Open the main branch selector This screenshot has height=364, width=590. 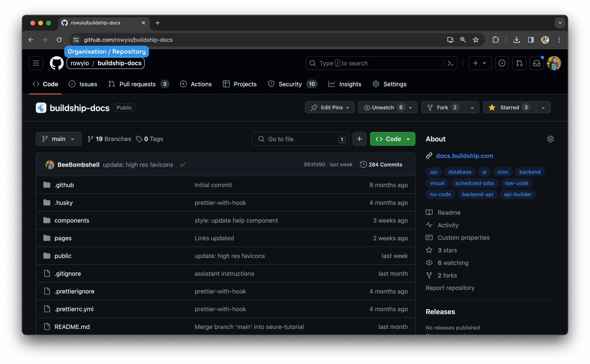58,139
